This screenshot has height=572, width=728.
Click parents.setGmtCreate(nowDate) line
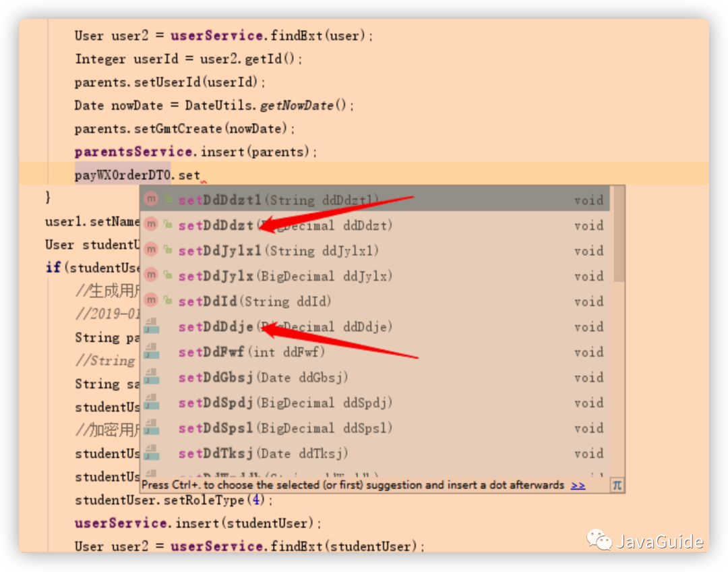click(184, 129)
